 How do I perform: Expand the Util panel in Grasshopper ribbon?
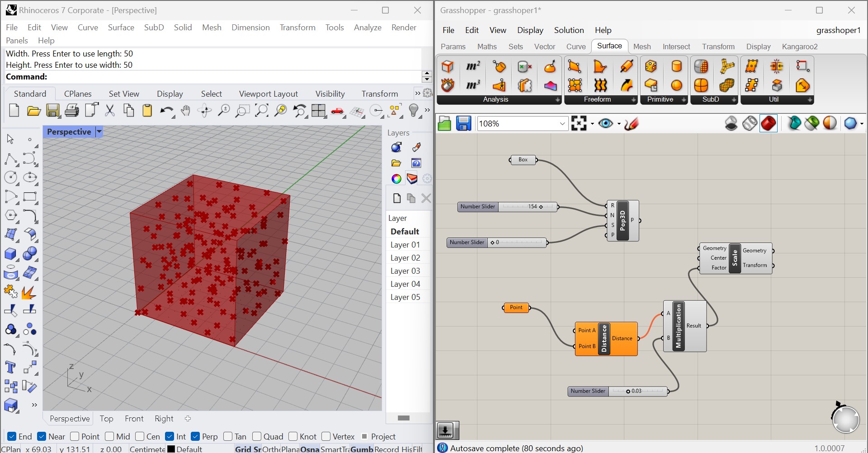(810, 100)
